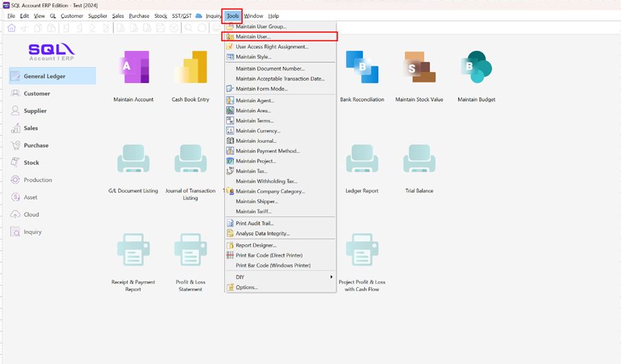Open the Maintain Budget icon
Image resolution: width=621 pixels, height=364 pixels.
[x=476, y=69]
